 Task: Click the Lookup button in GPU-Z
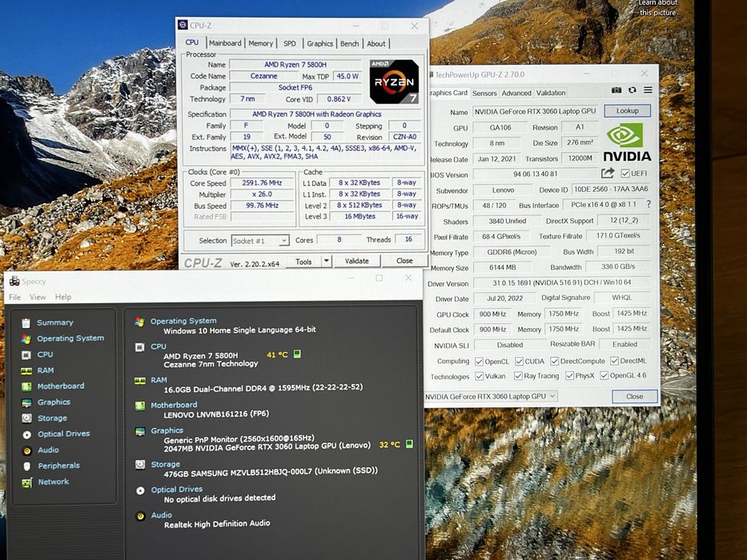click(x=627, y=111)
